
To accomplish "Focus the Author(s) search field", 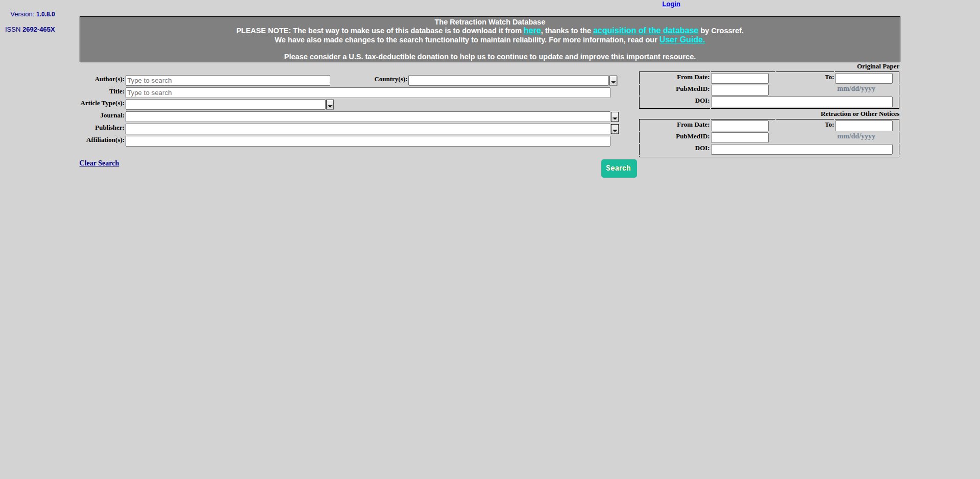I will [228, 81].
